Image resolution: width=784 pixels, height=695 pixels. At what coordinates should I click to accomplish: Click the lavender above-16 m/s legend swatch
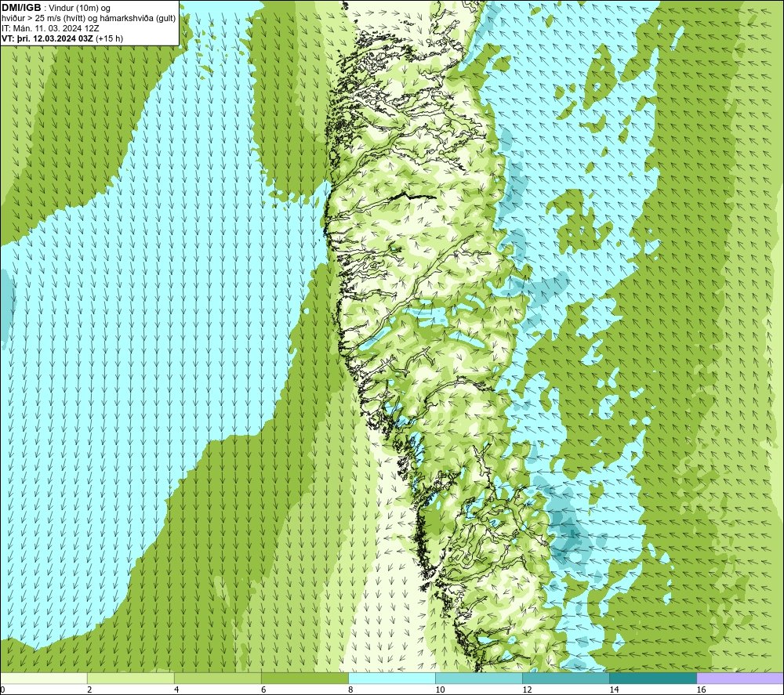tap(740, 678)
